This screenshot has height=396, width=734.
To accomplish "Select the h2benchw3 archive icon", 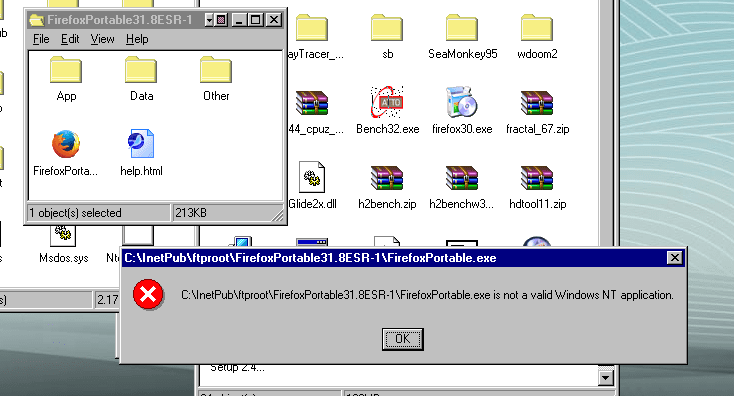I will click(462, 178).
